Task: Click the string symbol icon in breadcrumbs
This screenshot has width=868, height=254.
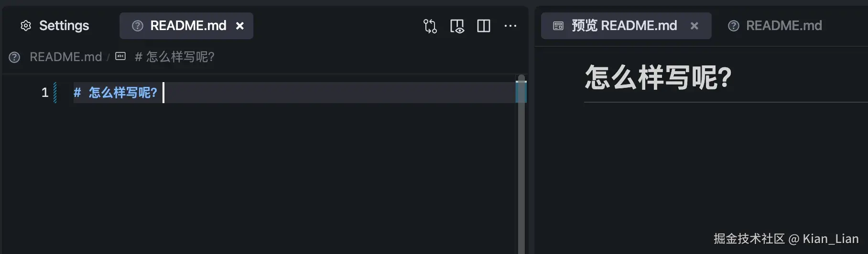Action: (x=120, y=56)
